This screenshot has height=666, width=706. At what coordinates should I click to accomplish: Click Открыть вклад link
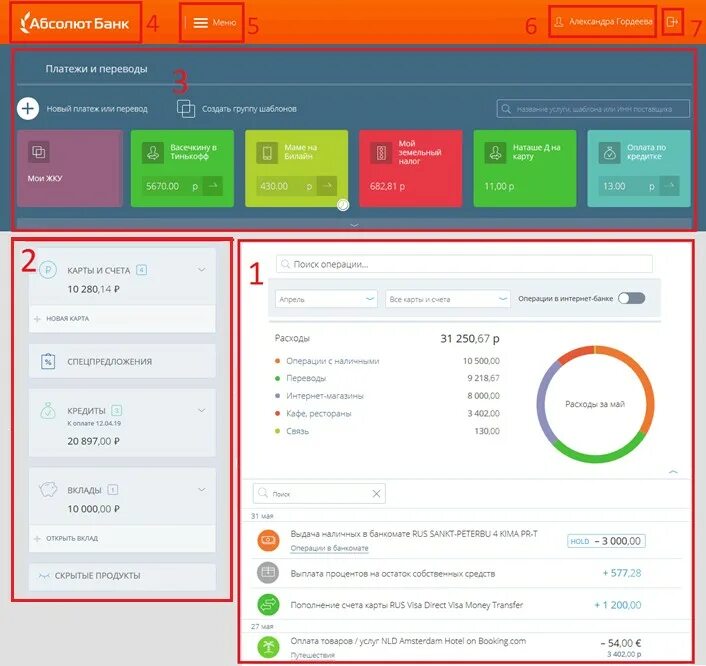tap(72, 538)
